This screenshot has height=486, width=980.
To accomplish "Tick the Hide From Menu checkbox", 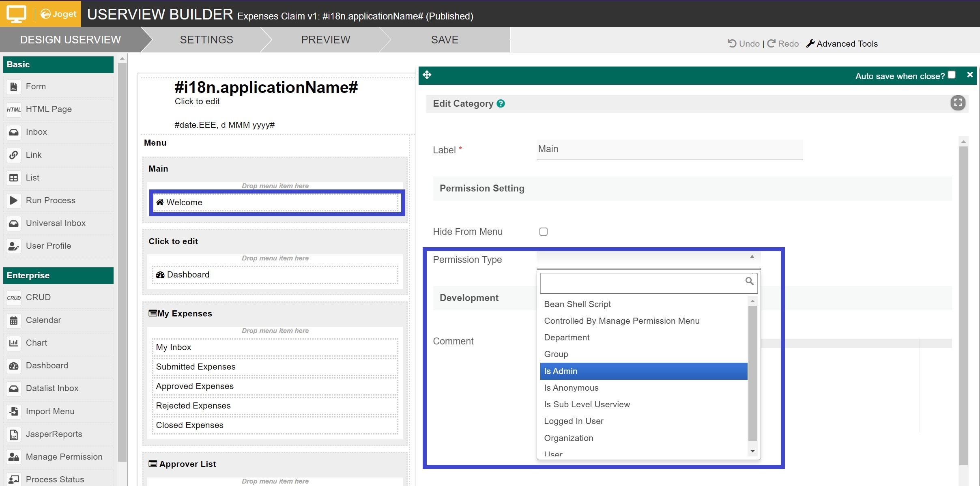I will click(x=544, y=232).
